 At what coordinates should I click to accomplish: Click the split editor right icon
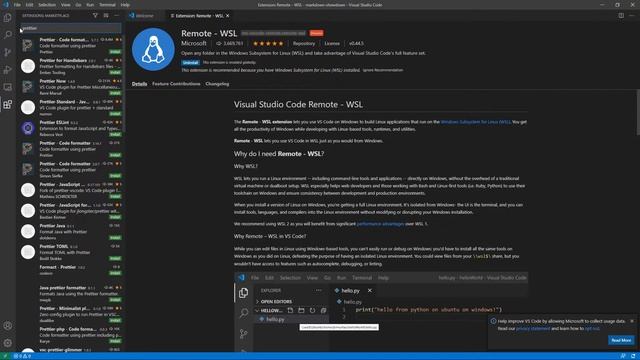621,16
